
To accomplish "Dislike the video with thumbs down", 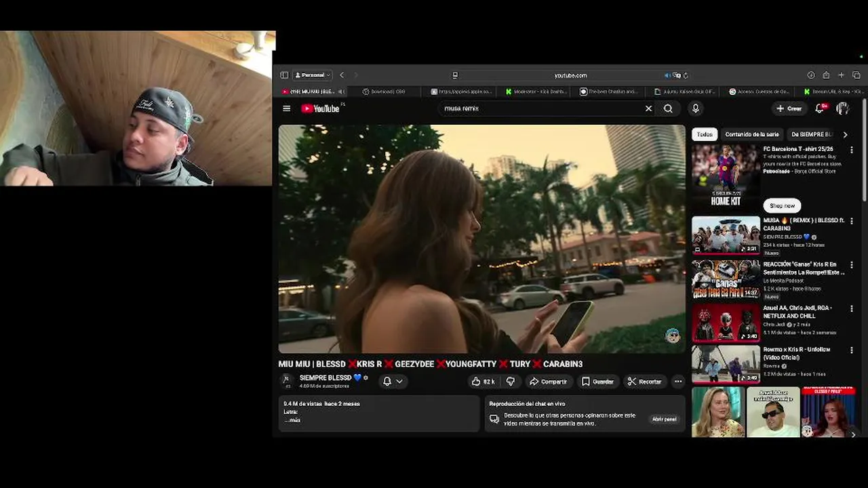I will pos(511,382).
